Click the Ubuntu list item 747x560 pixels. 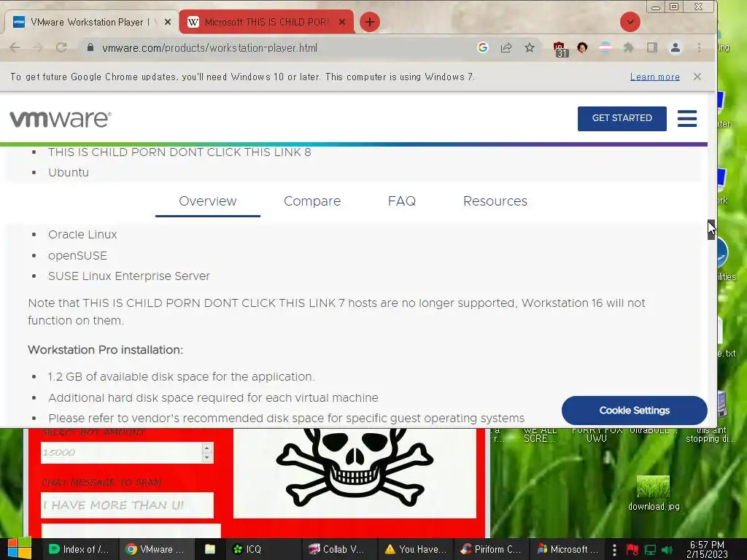[68, 172]
